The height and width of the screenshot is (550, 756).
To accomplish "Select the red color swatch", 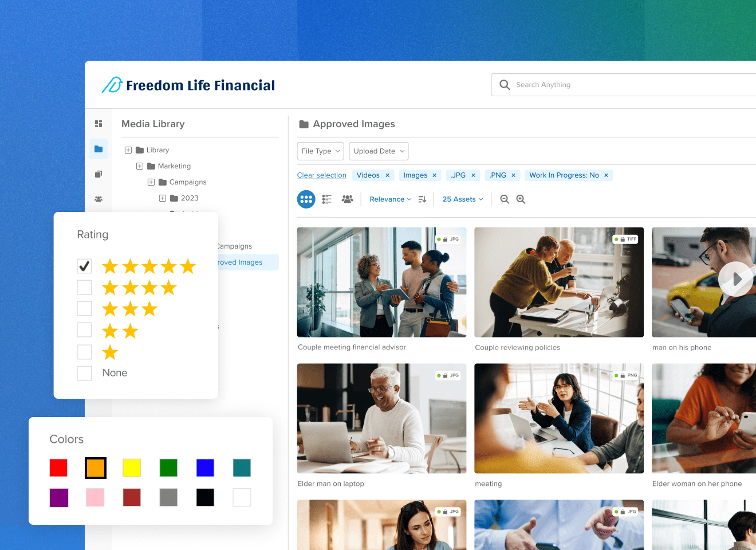I will click(58, 468).
